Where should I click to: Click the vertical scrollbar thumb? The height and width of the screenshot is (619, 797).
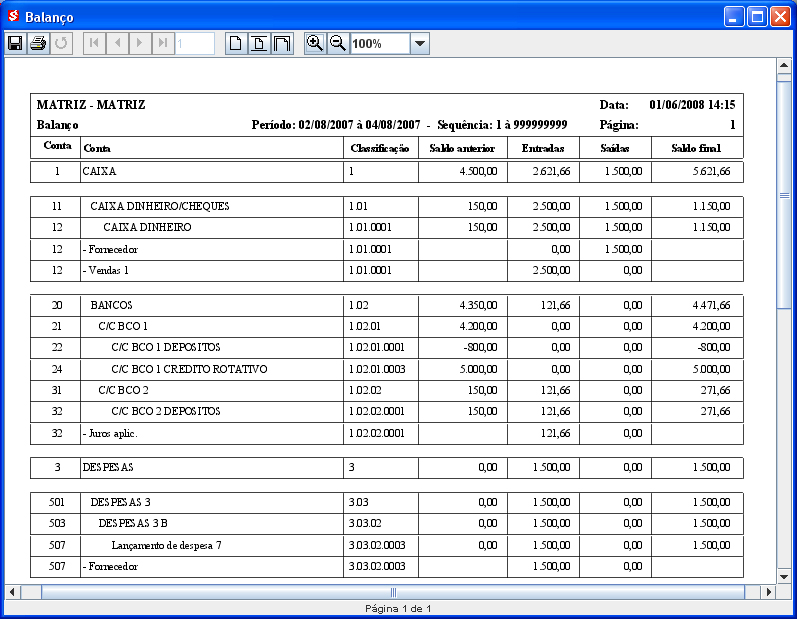[784, 195]
